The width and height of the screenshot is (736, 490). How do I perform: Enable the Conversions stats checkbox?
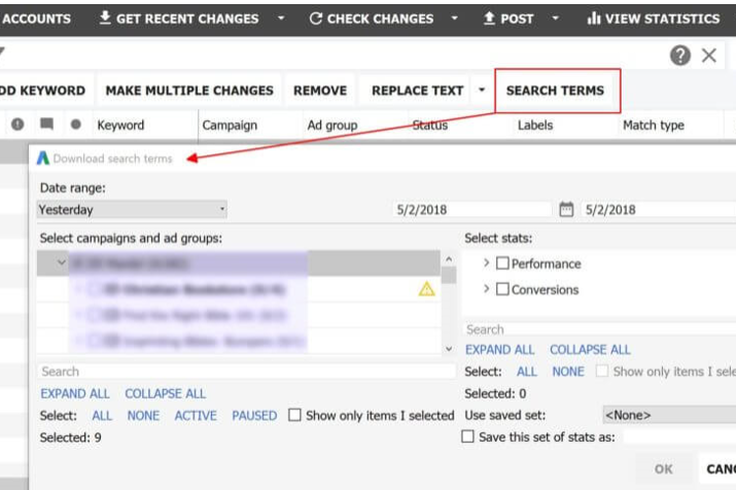coord(502,289)
